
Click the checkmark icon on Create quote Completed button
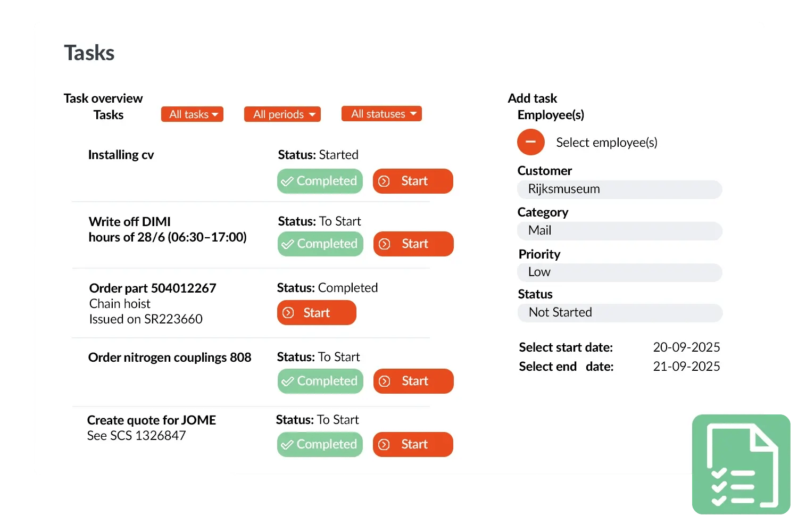coord(287,445)
